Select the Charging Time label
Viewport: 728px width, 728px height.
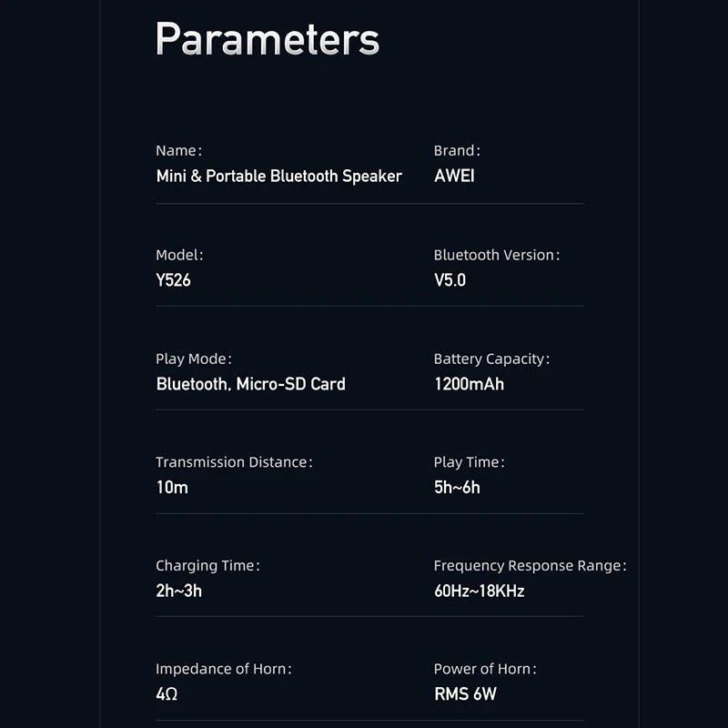(207, 566)
